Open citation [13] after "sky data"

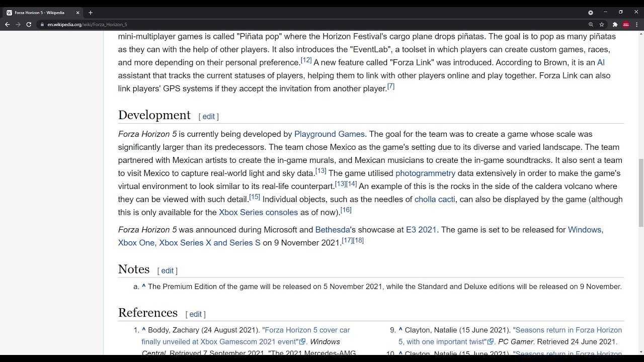(x=321, y=170)
